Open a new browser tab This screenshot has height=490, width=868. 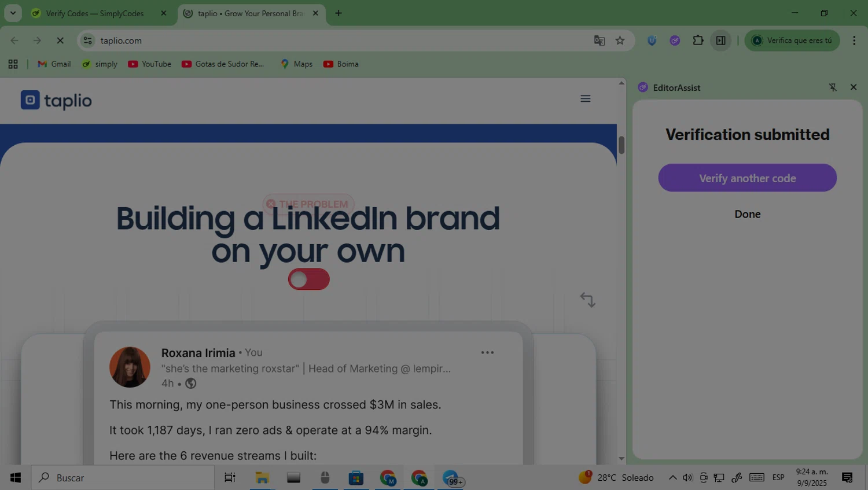(x=339, y=13)
